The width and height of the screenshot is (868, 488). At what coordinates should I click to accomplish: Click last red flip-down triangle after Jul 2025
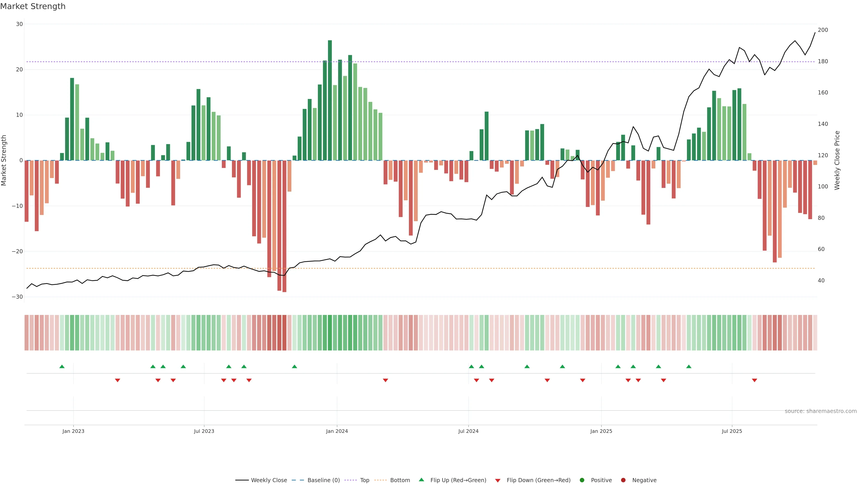click(755, 380)
